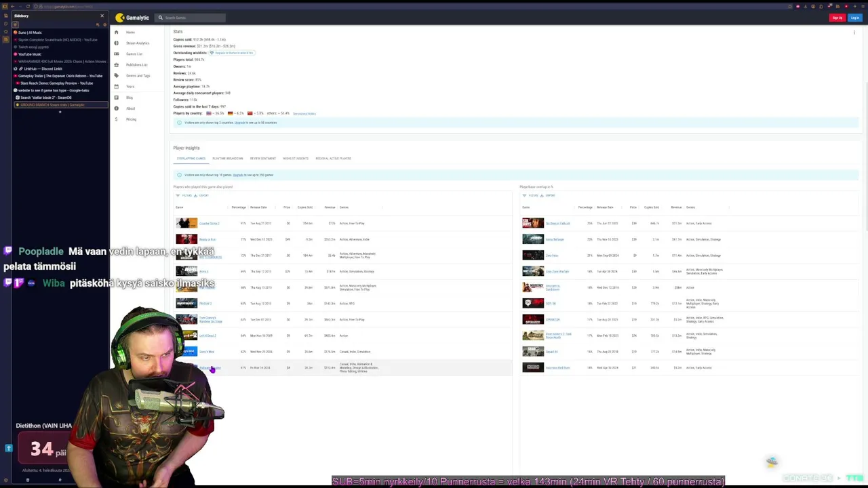Click the Publishers List briefcase icon

[x=116, y=64]
